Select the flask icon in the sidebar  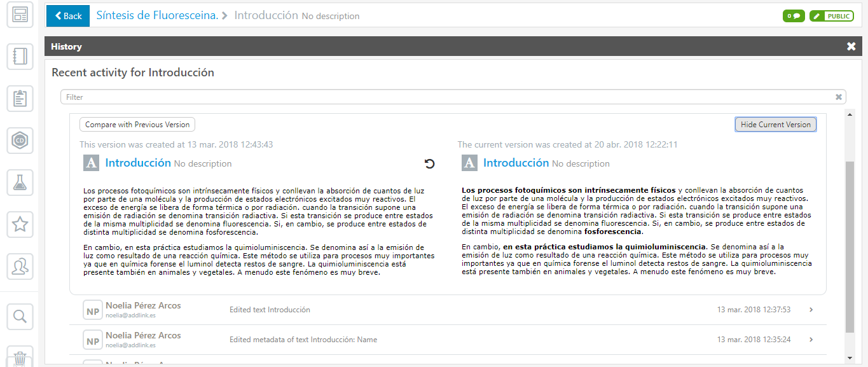coord(20,183)
